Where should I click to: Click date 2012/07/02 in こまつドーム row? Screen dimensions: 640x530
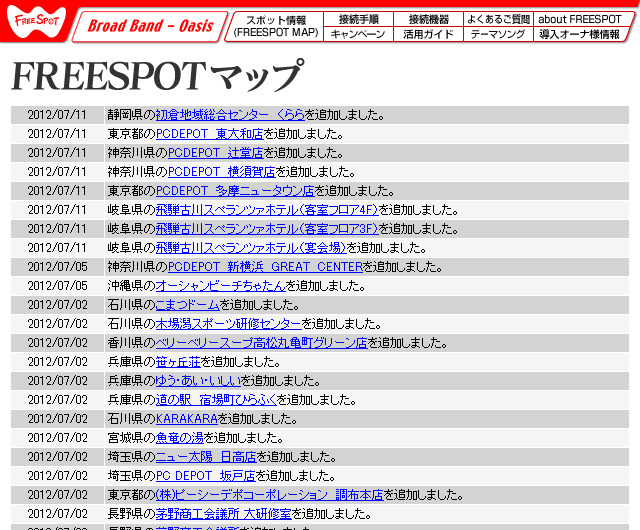click(57, 305)
